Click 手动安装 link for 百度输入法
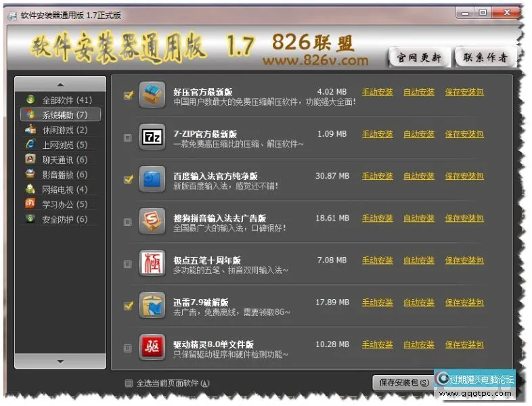This screenshot has height=406, width=532. pos(377,176)
